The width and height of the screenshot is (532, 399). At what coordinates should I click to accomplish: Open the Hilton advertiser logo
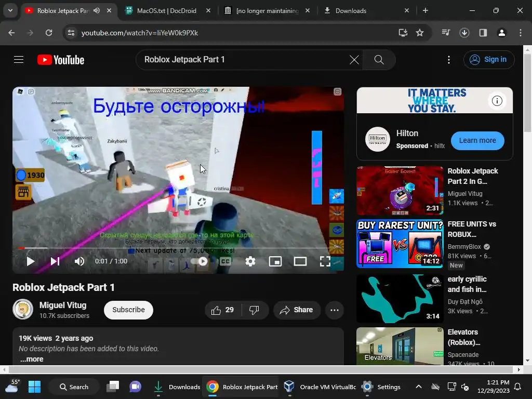pyautogui.click(x=377, y=139)
